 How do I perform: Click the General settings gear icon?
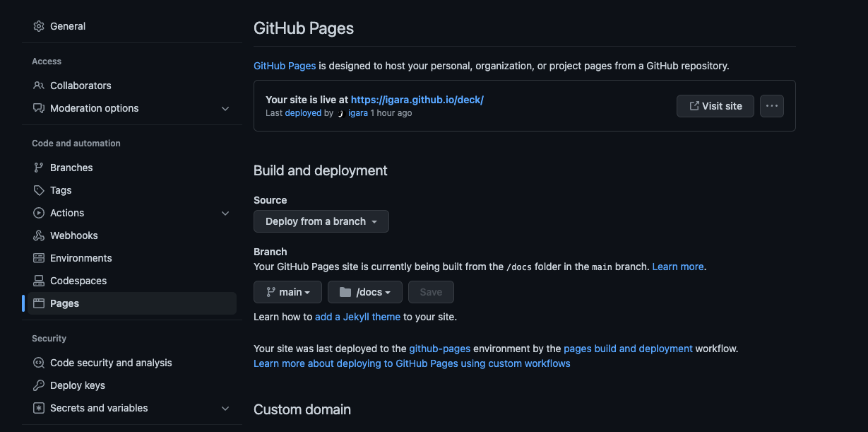[x=39, y=25]
